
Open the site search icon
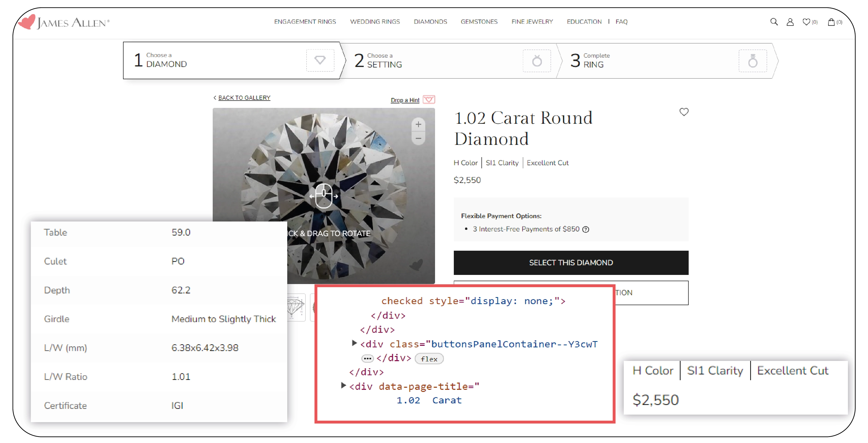tap(774, 22)
